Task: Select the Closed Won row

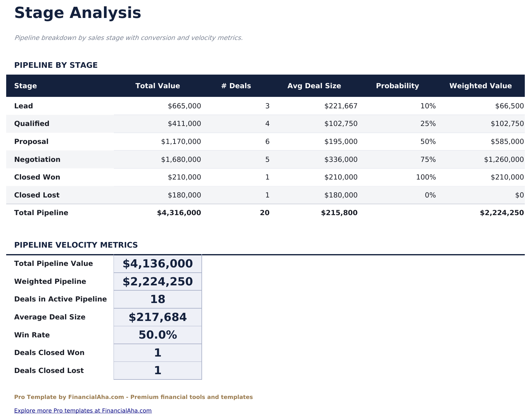Action: [x=37, y=177]
